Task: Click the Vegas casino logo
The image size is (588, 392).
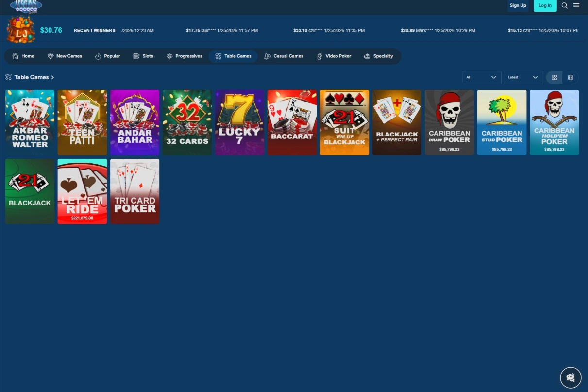Action: (26, 6)
